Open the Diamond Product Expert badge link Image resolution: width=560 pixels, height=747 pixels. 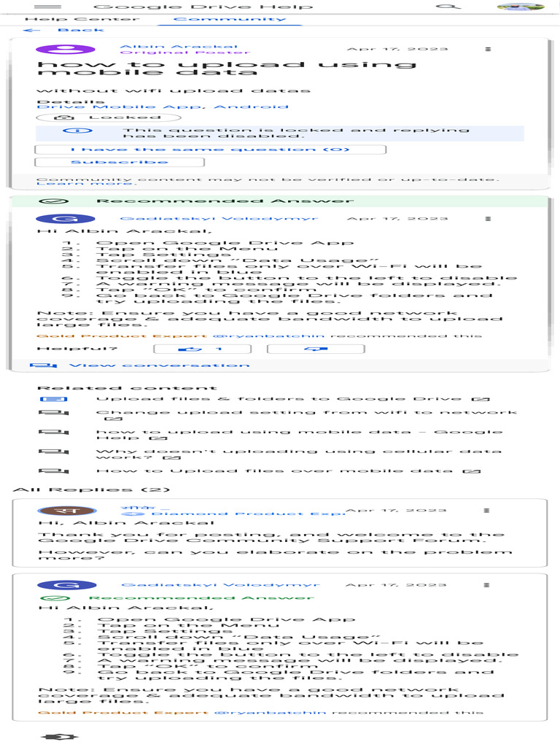pyautogui.click(x=233, y=514)
